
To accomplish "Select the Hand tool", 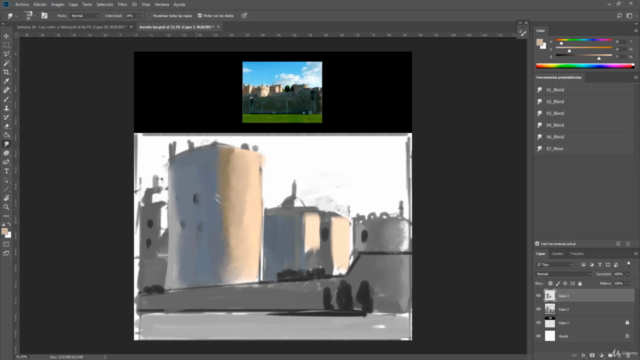I will (x=6, y=198).
